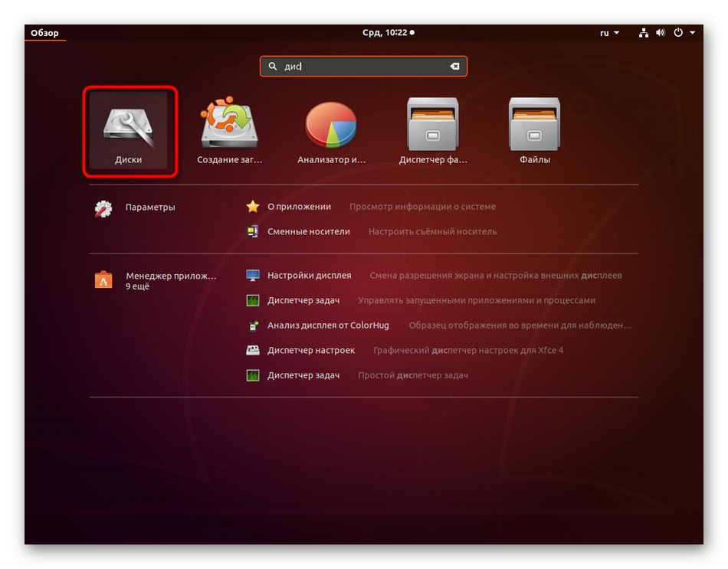Image resolution: width=728 pixels, height=569 pixels.
Task: Click 'Графический диспетчер настроек для Xfce 4' text
Action: click(468, 350)
